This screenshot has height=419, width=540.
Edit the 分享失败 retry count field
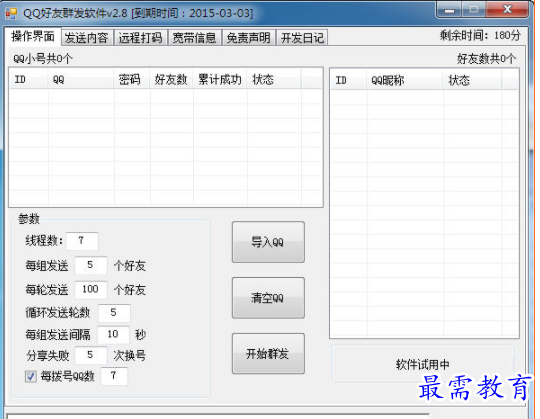(91, 355)
